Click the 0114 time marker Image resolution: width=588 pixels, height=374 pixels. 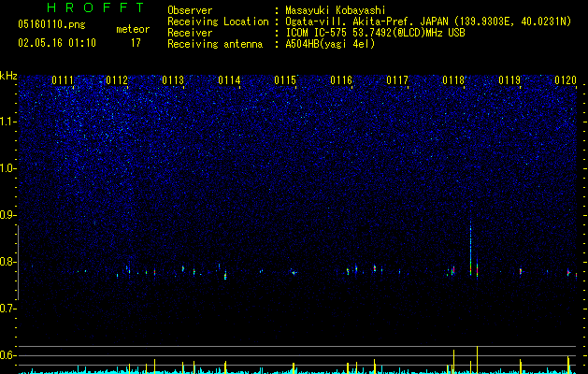pyautogui.click(x=229, y=80)
